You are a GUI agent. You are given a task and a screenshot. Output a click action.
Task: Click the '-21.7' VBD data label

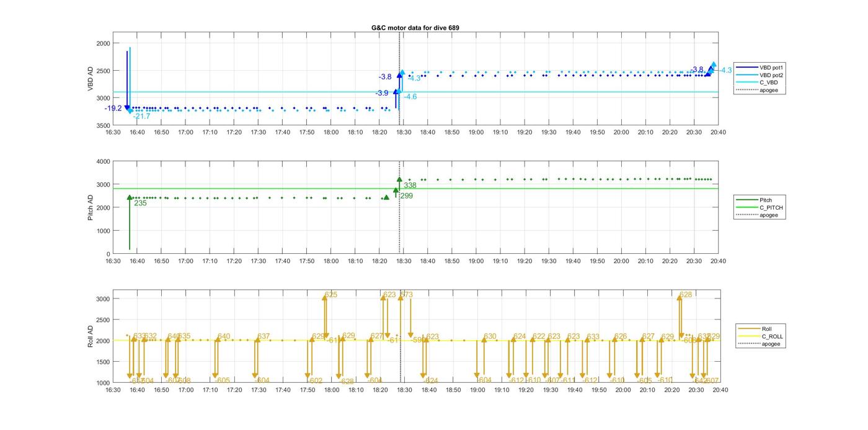tap(141, 116)
